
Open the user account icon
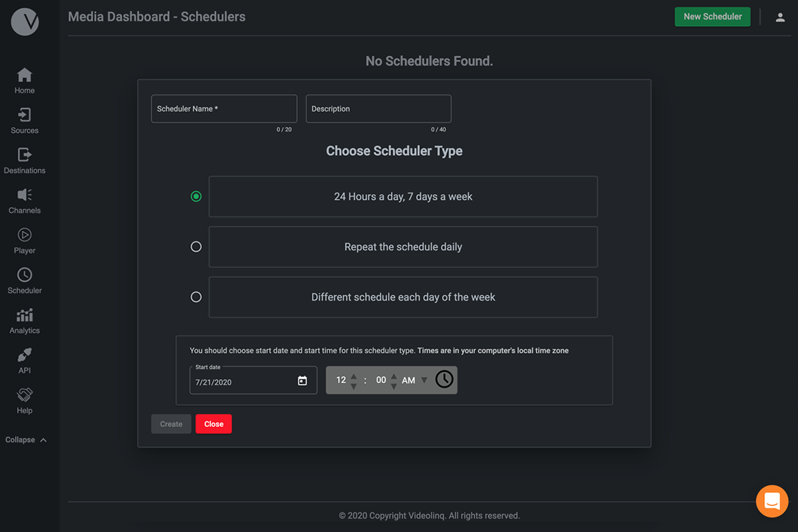pyautogui.click(x=780, y=17)
